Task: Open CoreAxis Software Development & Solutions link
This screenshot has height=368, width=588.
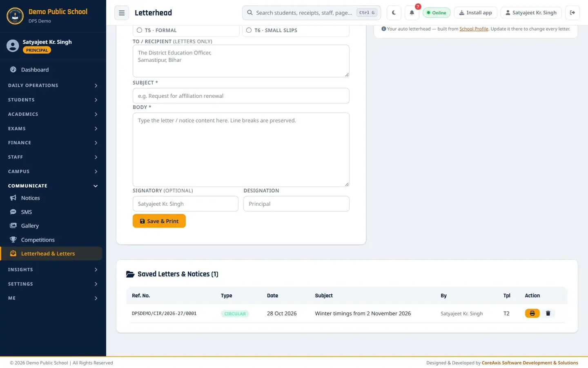Action: point(530,363)
